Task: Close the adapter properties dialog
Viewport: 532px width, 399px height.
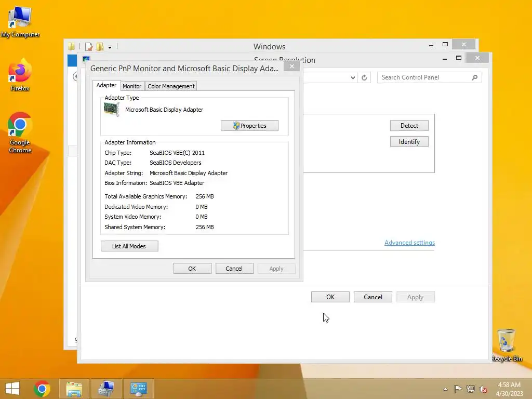Action: click(292, 66)
